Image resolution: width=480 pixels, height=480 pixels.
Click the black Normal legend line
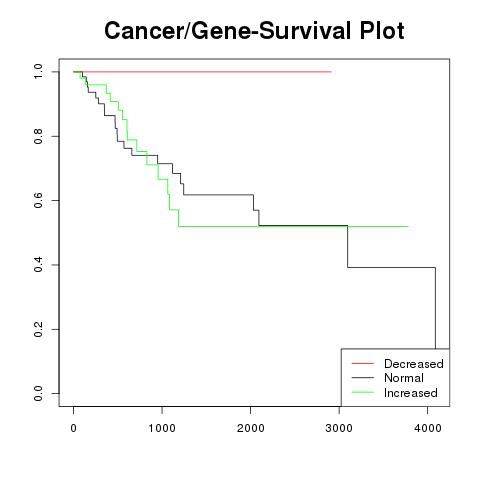[x=363, y=378]
